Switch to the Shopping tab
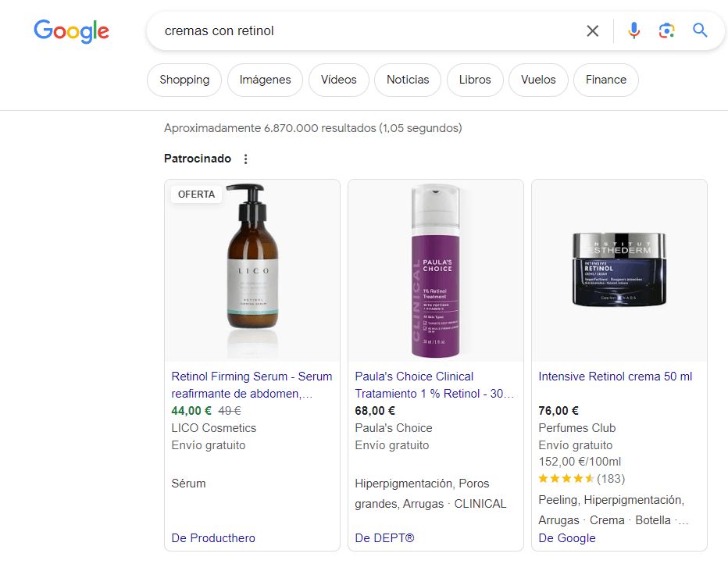 [184, 80]
